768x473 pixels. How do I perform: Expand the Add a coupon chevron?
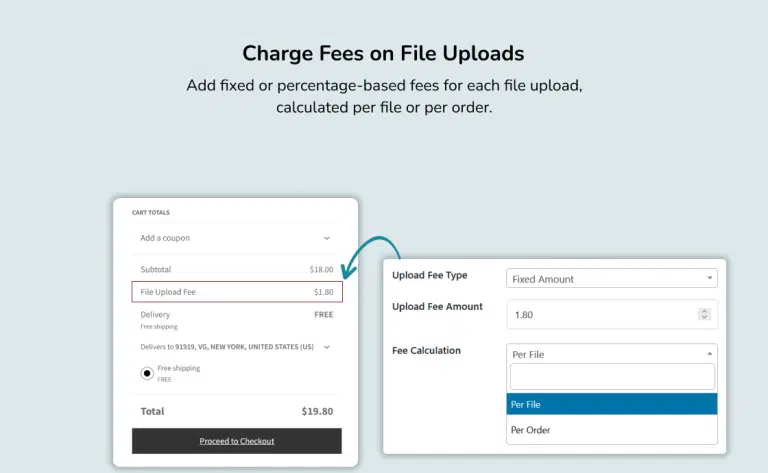[x=326, y=238]
